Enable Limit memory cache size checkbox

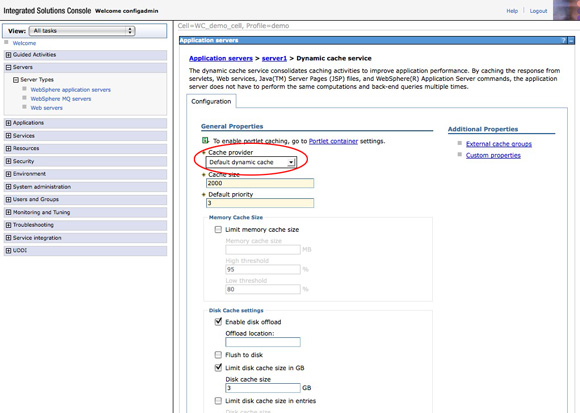click(x=218, y=230)
